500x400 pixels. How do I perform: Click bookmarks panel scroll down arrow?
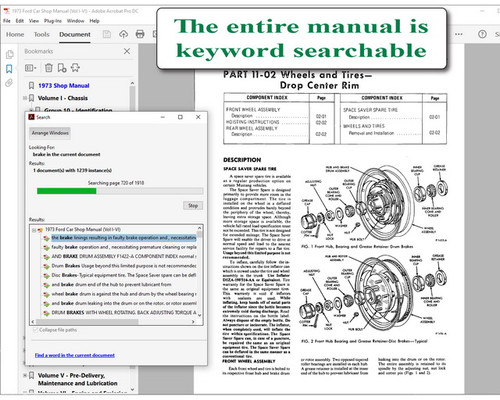(x=132, y=389)
